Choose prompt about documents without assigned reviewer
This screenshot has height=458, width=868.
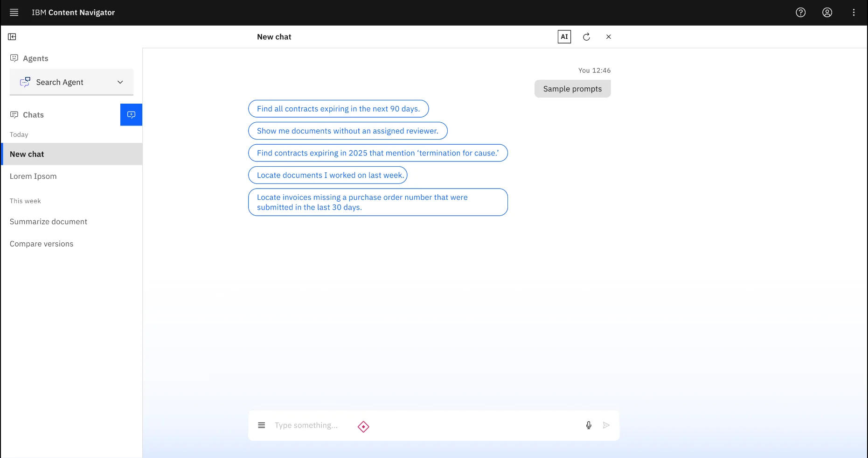point(347,131)
